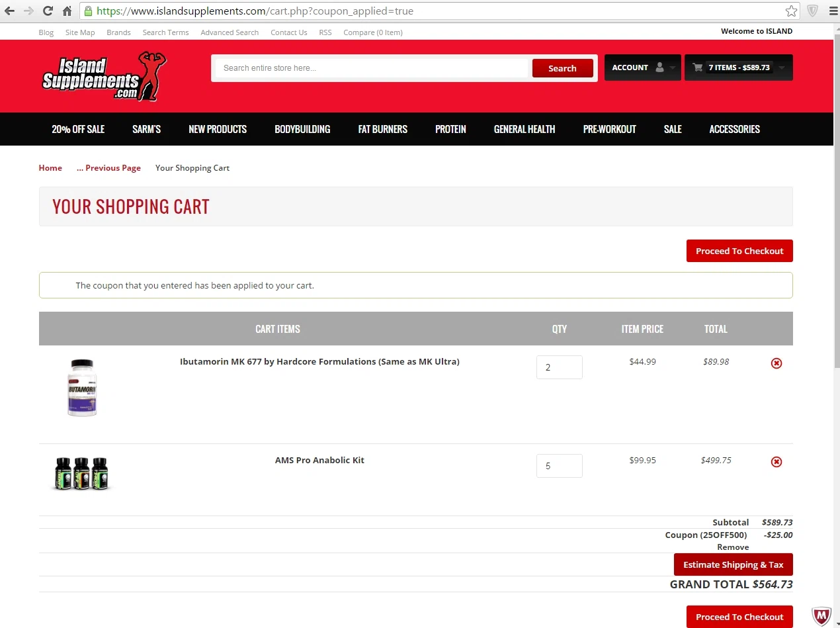
Task: Open the General Health menu item
Action: (525, 129)
